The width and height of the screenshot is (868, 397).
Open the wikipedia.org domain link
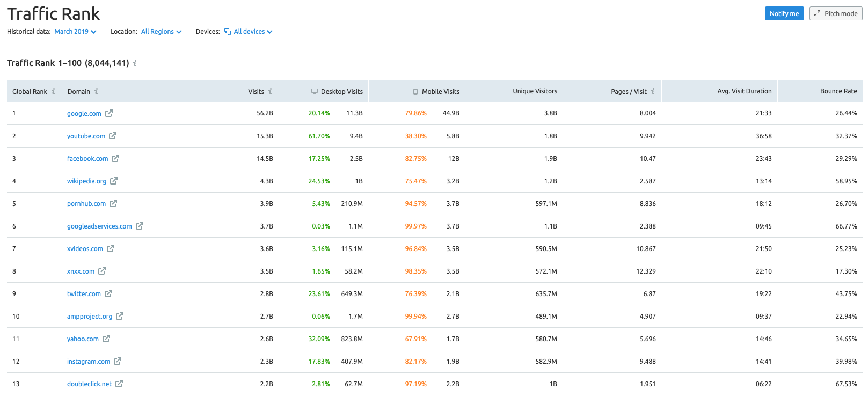pyautogui.click(x=86, y=181)
